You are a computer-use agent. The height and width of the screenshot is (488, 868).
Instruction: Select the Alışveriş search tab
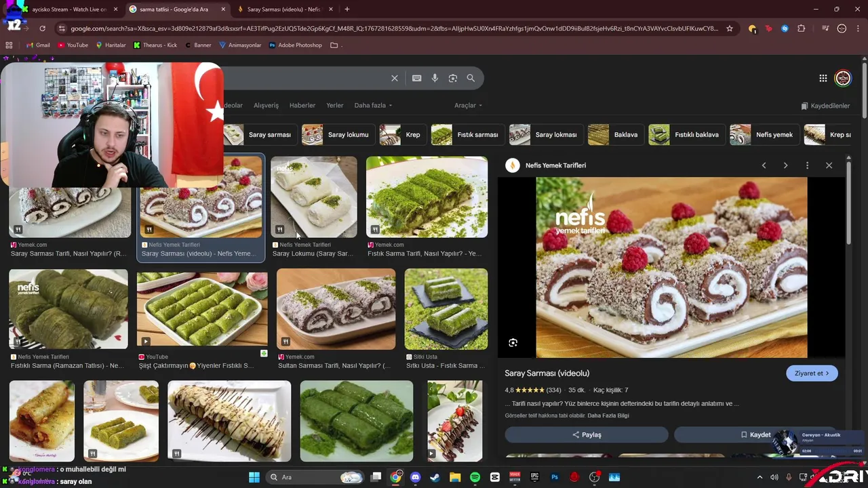pyautogui.click(x=266, y=105)
